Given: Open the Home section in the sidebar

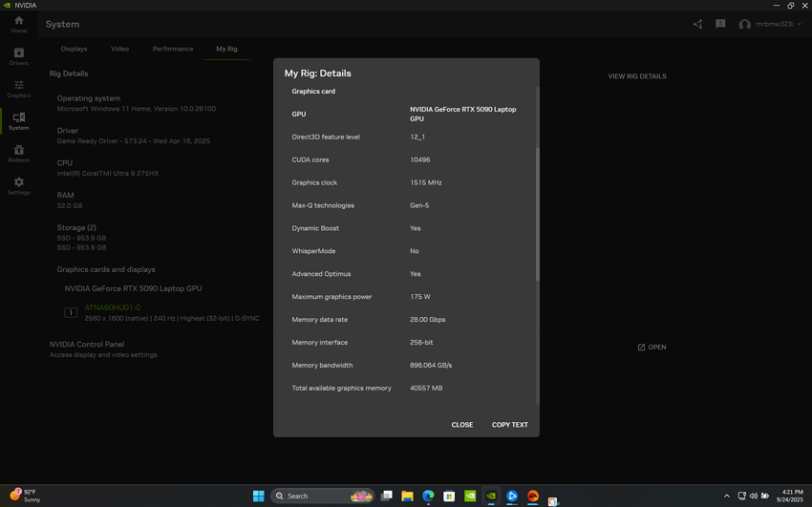Looking at the screenshot, I should (18, 24).
